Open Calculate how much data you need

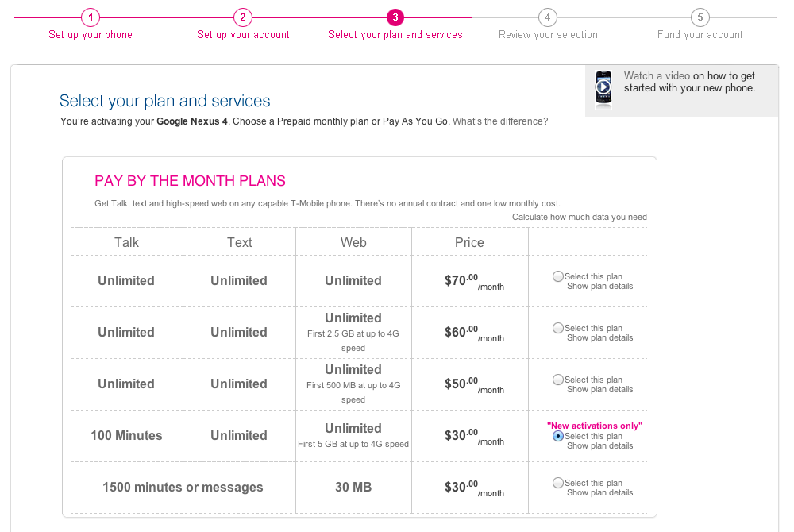[580, 217]
